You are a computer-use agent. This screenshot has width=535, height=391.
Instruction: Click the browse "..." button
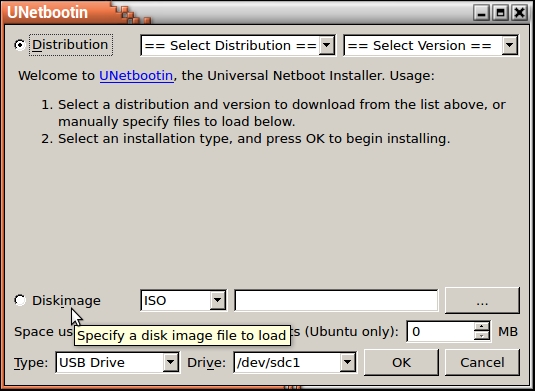click(482, 300)
